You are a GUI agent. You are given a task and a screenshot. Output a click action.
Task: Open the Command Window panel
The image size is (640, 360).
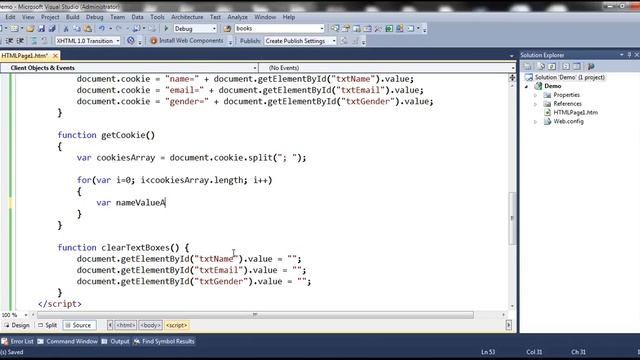click(67, 341)
